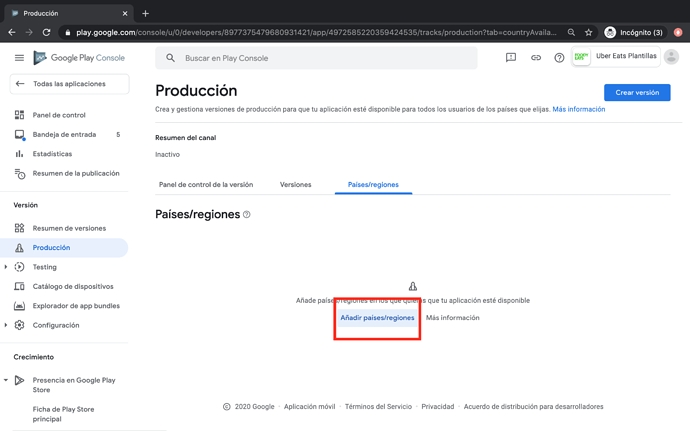Image resolution: width=690 pixels, height=431 pixels.
Task: Click the Crear versión button
Action: [637, 92]
